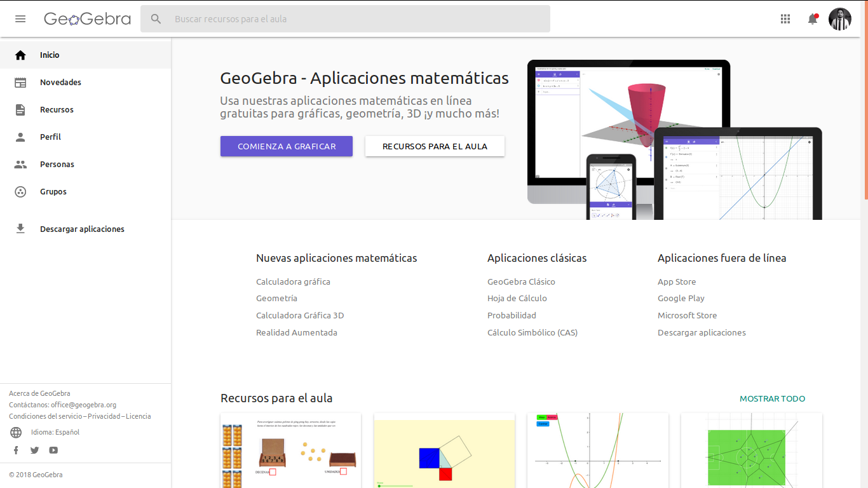The height and width of the screenshot is (488, 868).
Task: Open Probabilidad link
Action: tap(512, 315)
